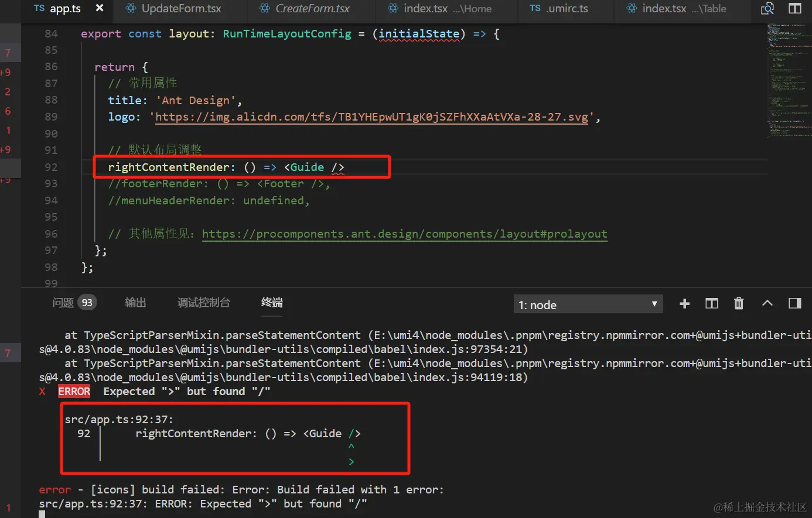Click the "title: 'Ant Design'" line
Screen dimensions: 812x518
(x=175, y=101)
